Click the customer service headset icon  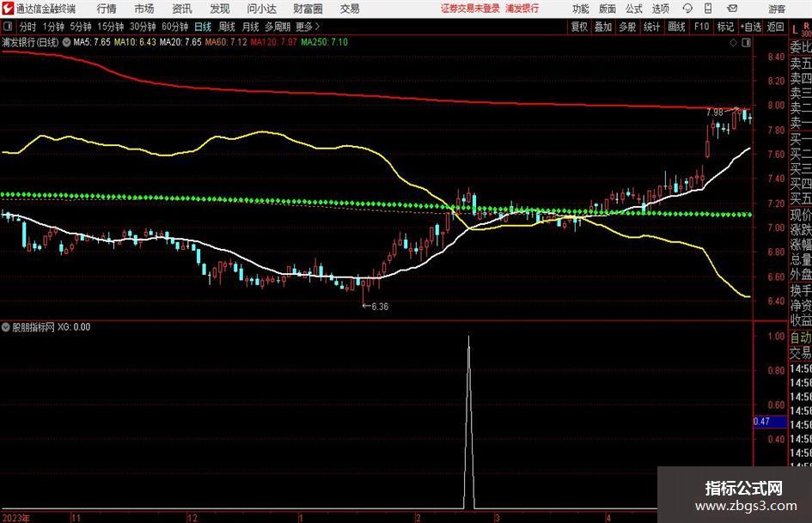tap(687, 9)
